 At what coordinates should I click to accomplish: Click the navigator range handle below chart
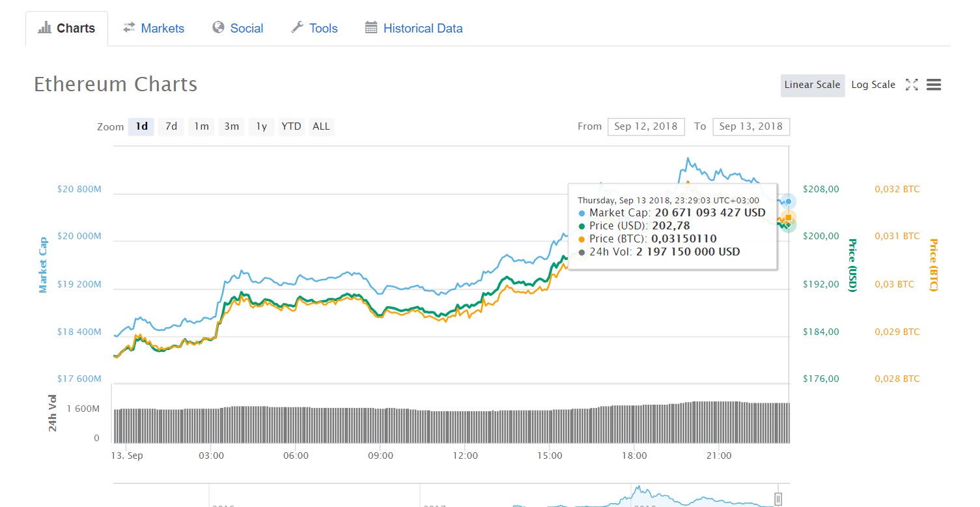pyautogui.click(x=777, y=499)
